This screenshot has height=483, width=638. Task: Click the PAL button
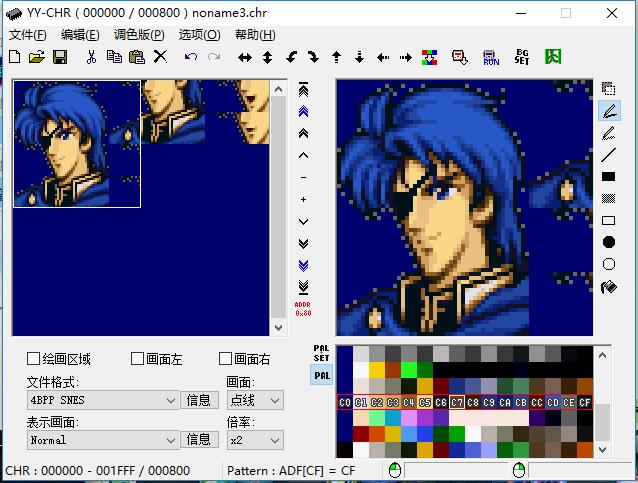(321, 375)
